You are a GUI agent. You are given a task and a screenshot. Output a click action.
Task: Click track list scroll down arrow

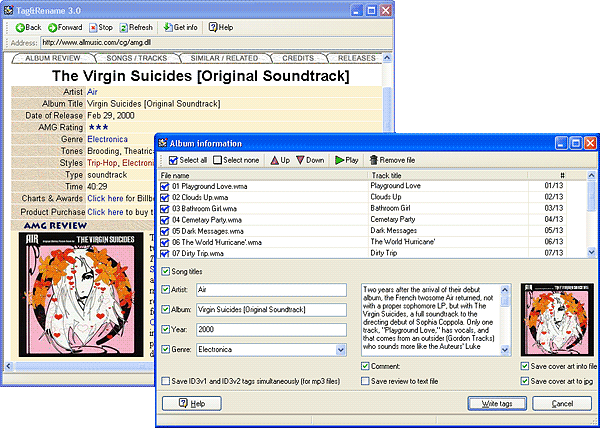click(592, 252)
